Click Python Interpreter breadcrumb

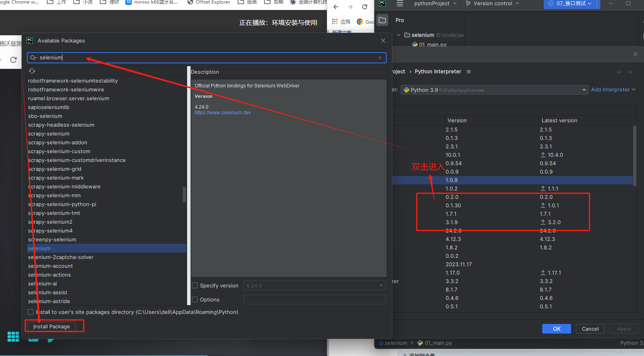click(438, 72)
